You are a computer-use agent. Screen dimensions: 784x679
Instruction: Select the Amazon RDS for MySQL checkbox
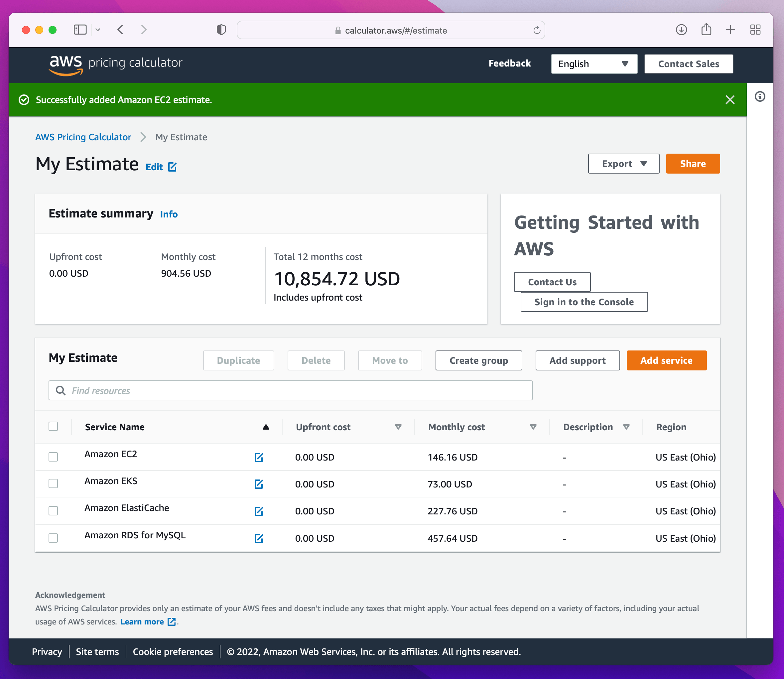tap(54, 538)
